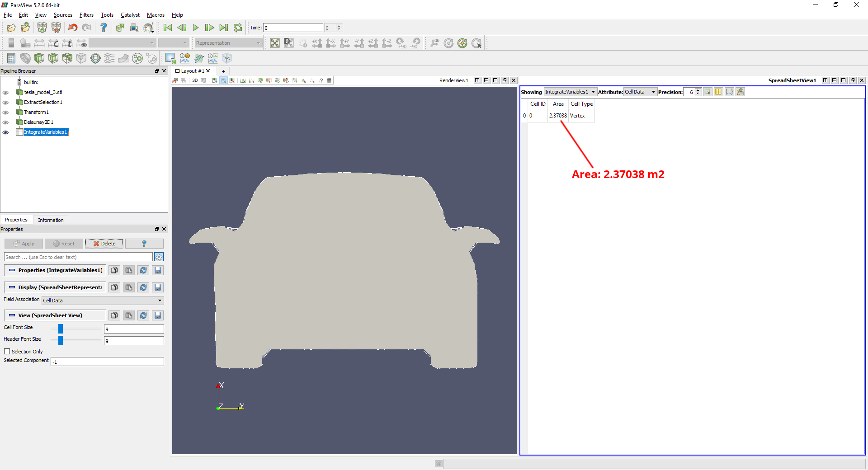Rotate the view 90 degrees clockwise

(401, 43)
